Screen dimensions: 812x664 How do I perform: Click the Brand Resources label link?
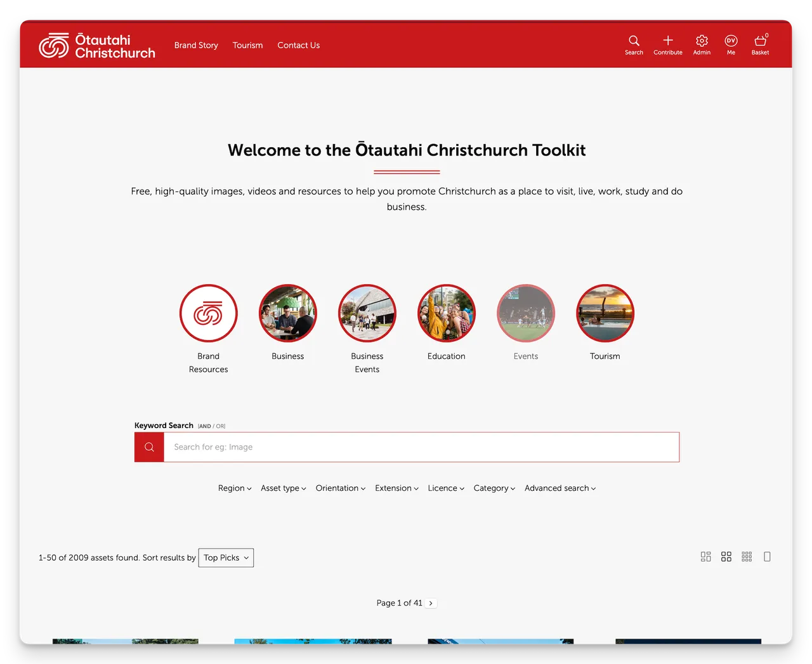pos(209,363)
